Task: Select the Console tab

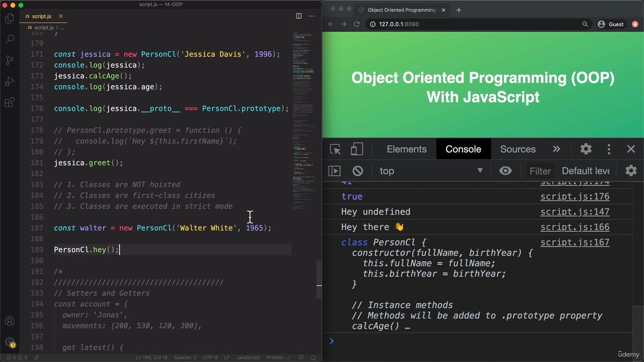Action: click(463, 149)
